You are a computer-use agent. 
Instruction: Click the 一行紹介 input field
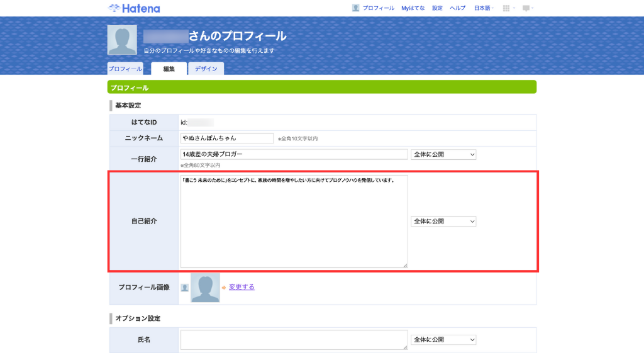294,154
